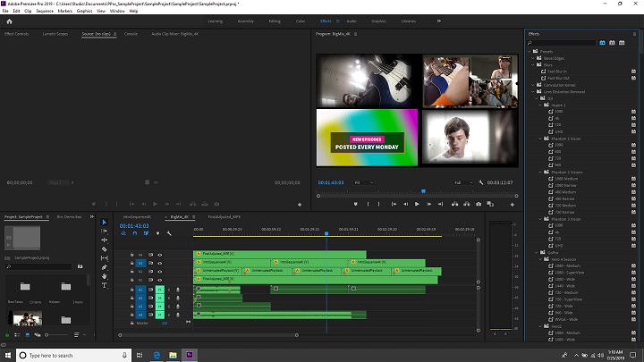Collapse the Lens Distortion Removal folder
Image resolution: width=644 pixels, height=362 pixels.
(x=533, y=91)
